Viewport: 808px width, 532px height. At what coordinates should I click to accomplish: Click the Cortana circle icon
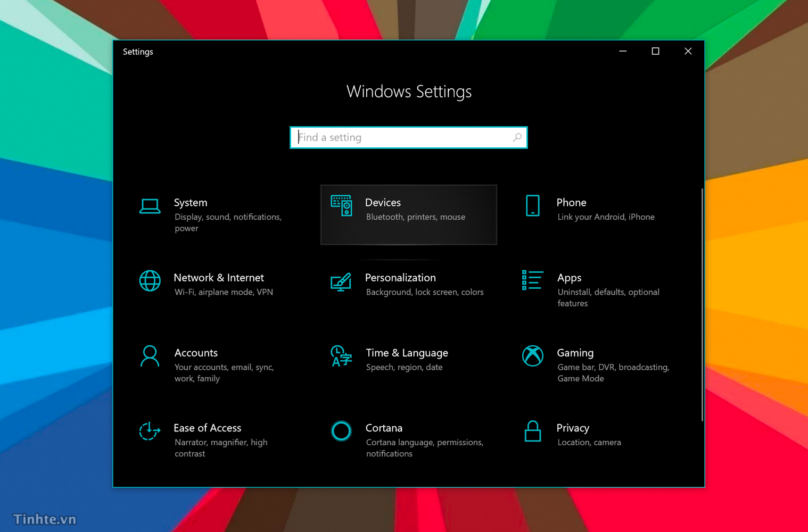click(x=341, y=431)
